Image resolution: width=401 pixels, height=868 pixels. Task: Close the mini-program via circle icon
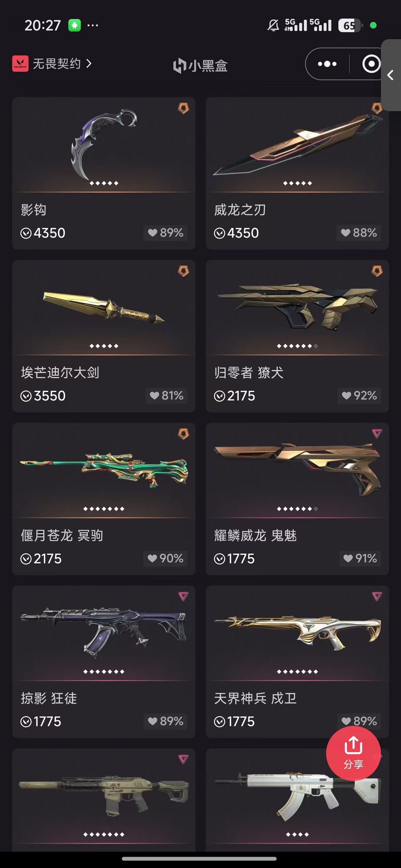tap(371, 64)
